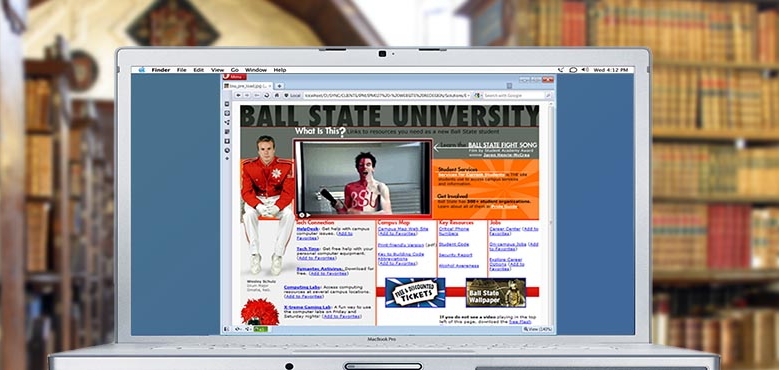Viewport: 779px width, 370px height.
Task: Open the File menu
Action: (181, 70)
